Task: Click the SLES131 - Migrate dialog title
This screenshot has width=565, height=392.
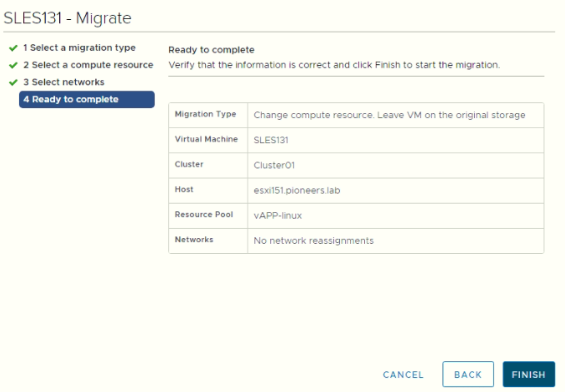Action: pyautogui.click(x=67, y=18)
